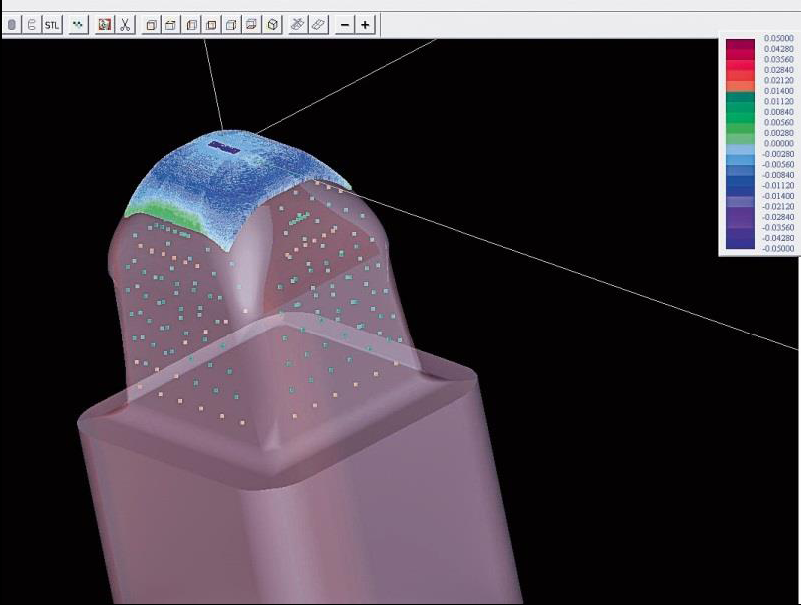
Task: Click the first cylinder-shaped toolbar icon
Action: [12, 25]
